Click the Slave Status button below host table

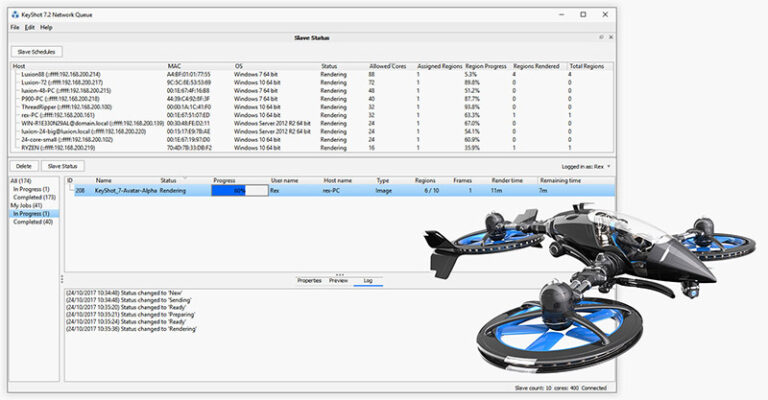click(63, 166)
